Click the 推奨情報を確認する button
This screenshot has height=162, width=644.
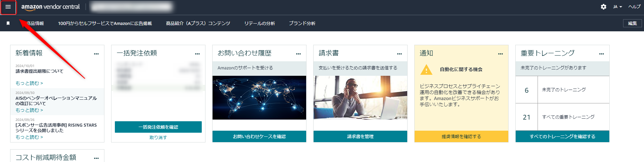(461, 136)
